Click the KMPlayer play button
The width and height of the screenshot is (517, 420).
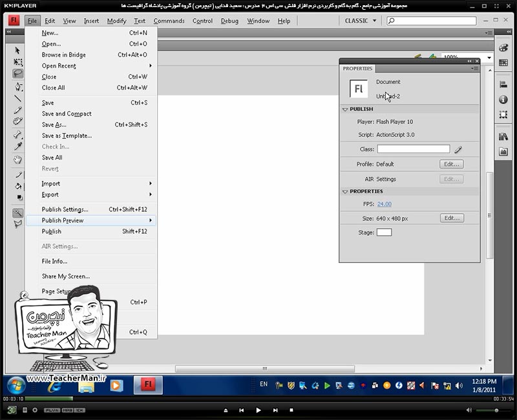tap(258, 410)
